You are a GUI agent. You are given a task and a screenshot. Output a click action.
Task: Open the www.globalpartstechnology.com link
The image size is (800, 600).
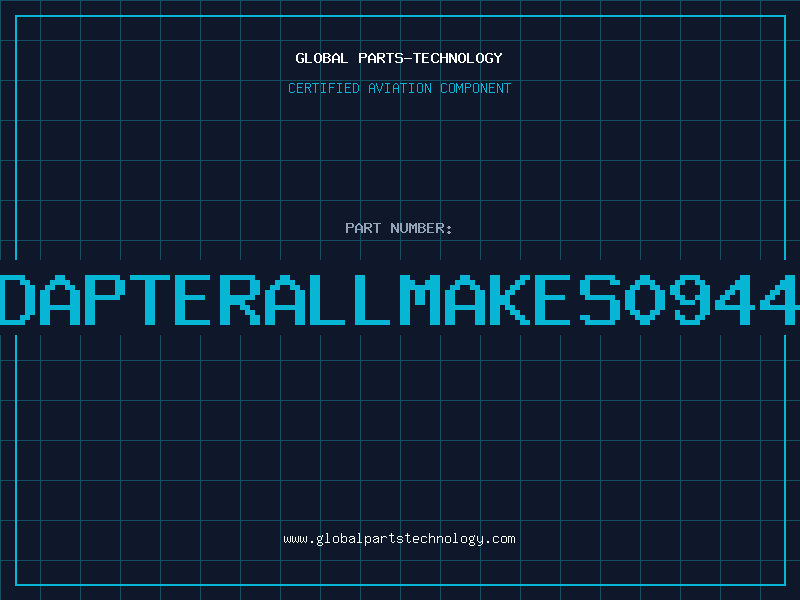coord(399,539)
